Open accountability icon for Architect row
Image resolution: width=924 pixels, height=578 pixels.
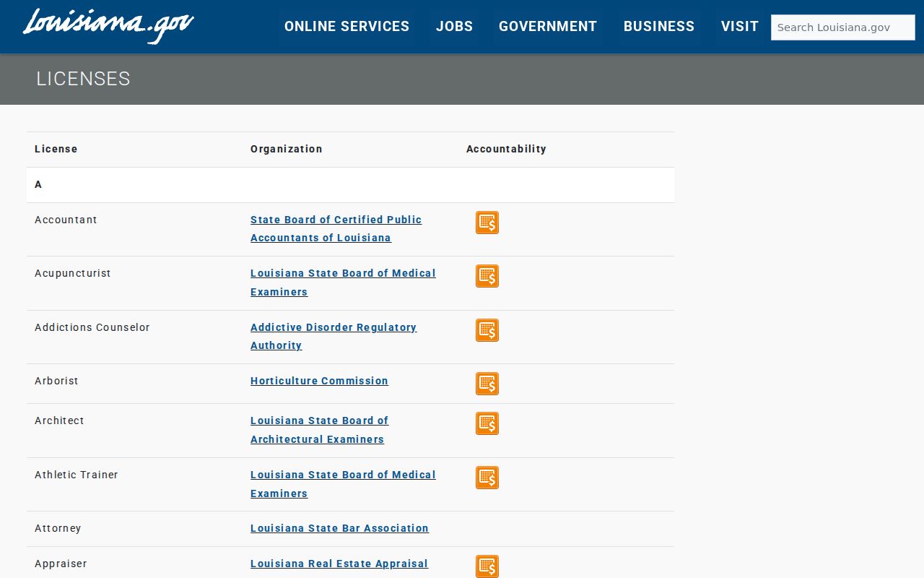(x=487, y=423)
